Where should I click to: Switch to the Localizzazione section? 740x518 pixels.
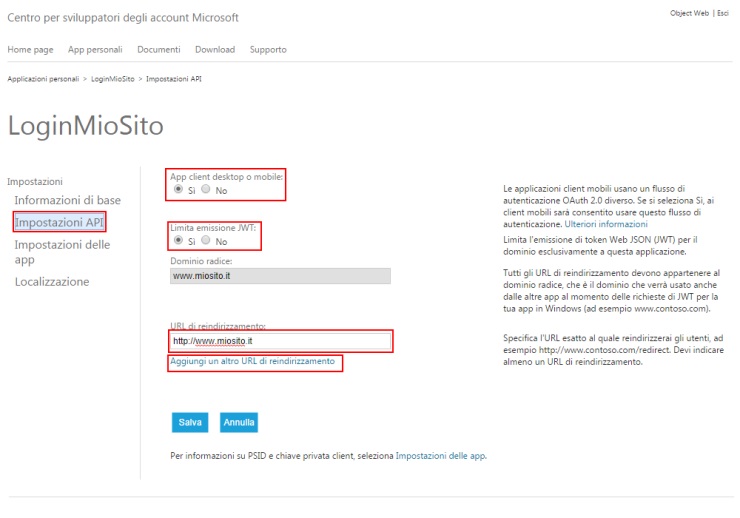(52, 282)
